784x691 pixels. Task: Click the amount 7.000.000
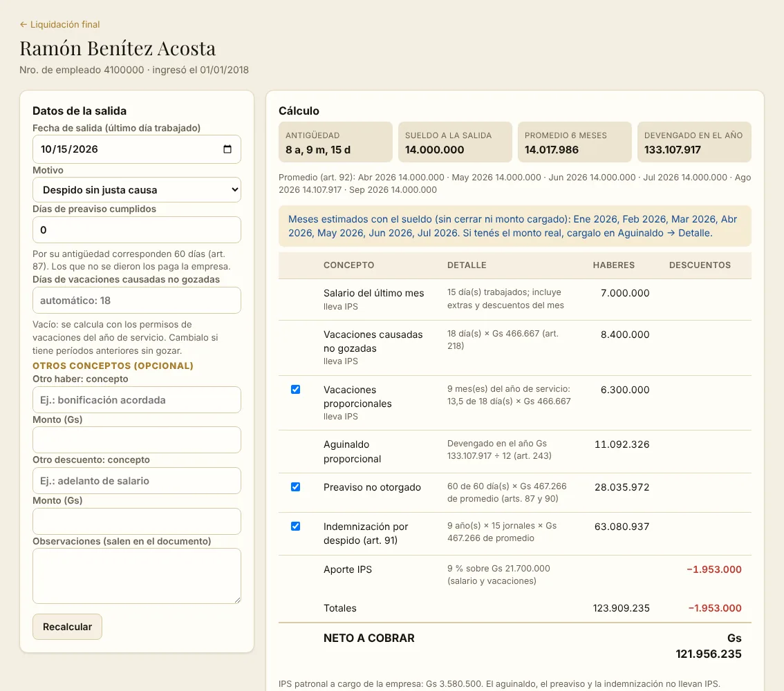pos(625,293)
